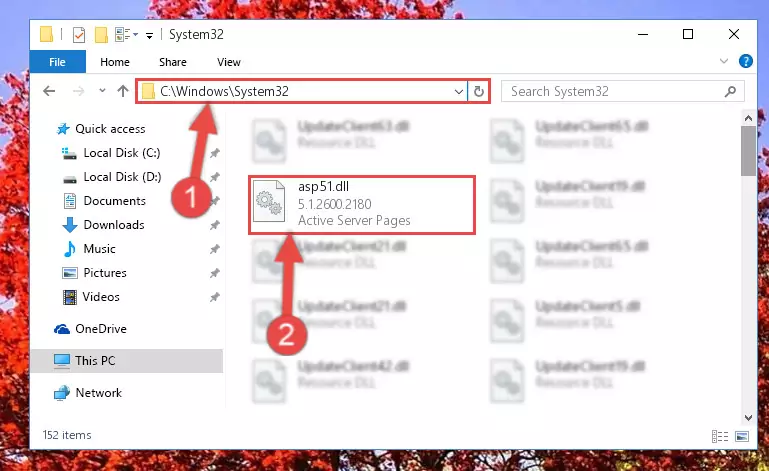Click the address bar path C:\Windows\System32

tap(224, 91)
